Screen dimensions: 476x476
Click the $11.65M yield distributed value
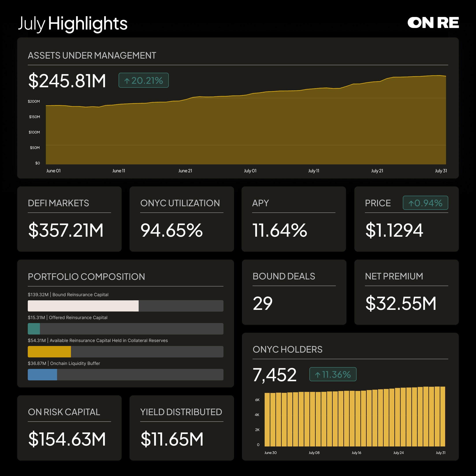[172, 439]
